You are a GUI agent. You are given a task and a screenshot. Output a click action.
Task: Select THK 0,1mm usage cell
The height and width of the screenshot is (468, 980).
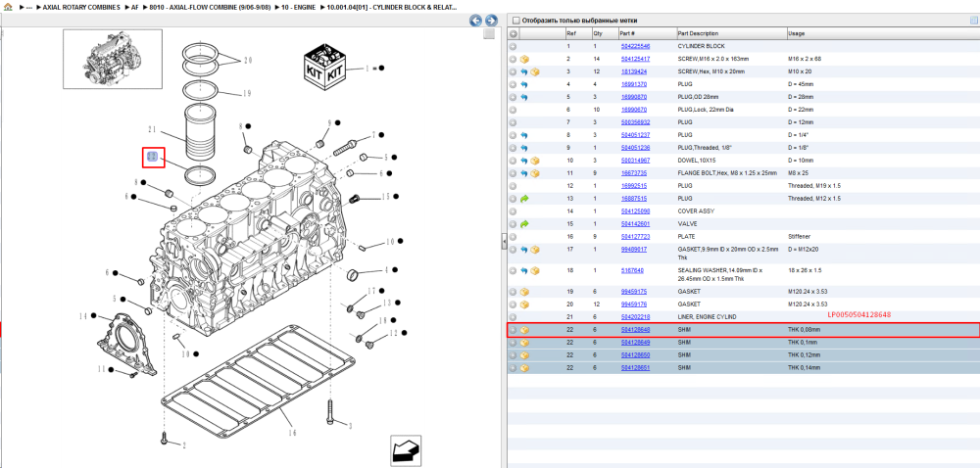(x=805, y=343)
